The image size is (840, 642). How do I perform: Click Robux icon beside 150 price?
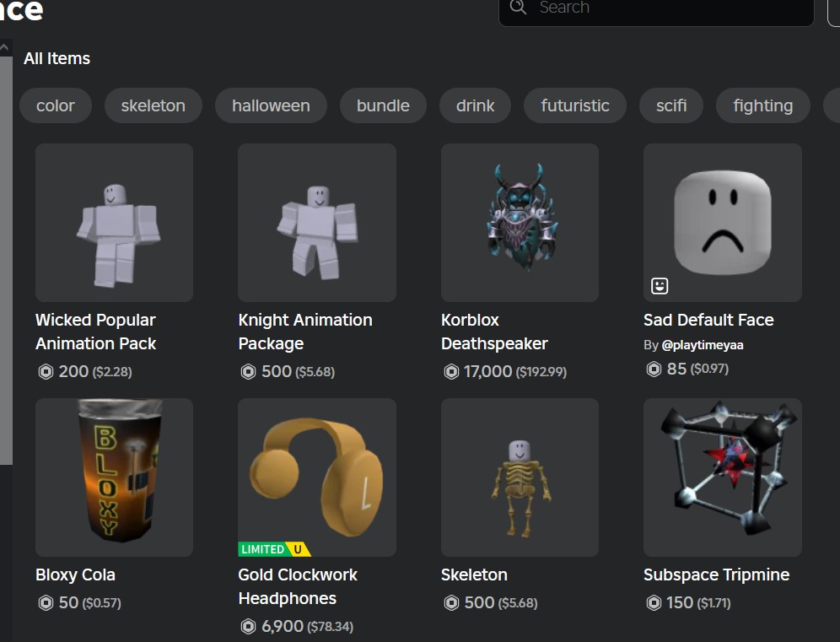(654, 603)
